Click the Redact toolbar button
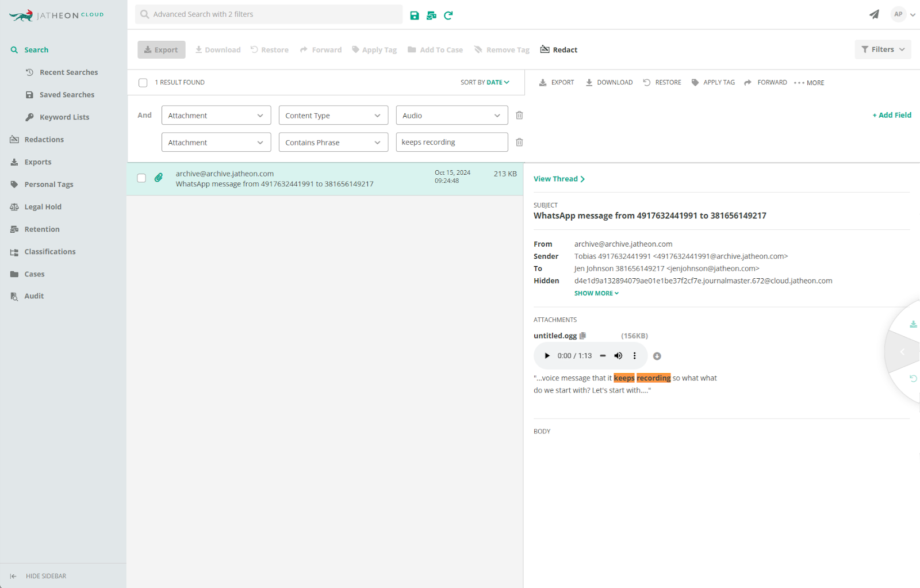The width and height of the screenshot is (920, 588). (559, 50)
